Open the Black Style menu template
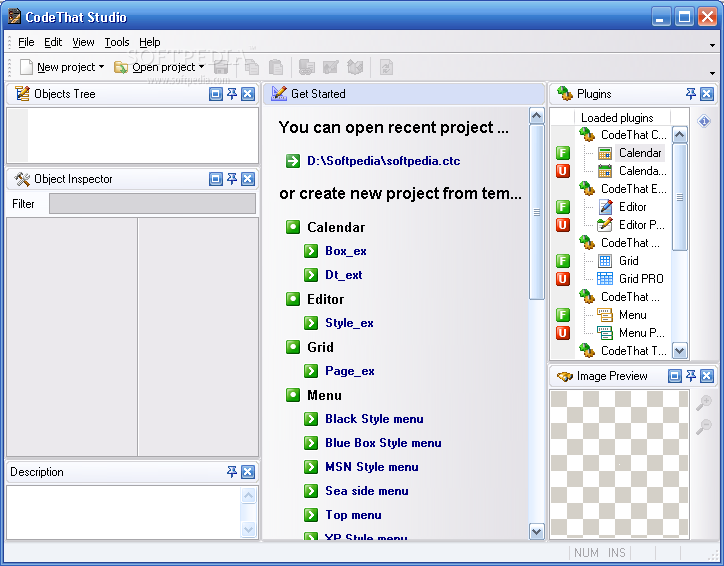724x566 pixels. 374,419
